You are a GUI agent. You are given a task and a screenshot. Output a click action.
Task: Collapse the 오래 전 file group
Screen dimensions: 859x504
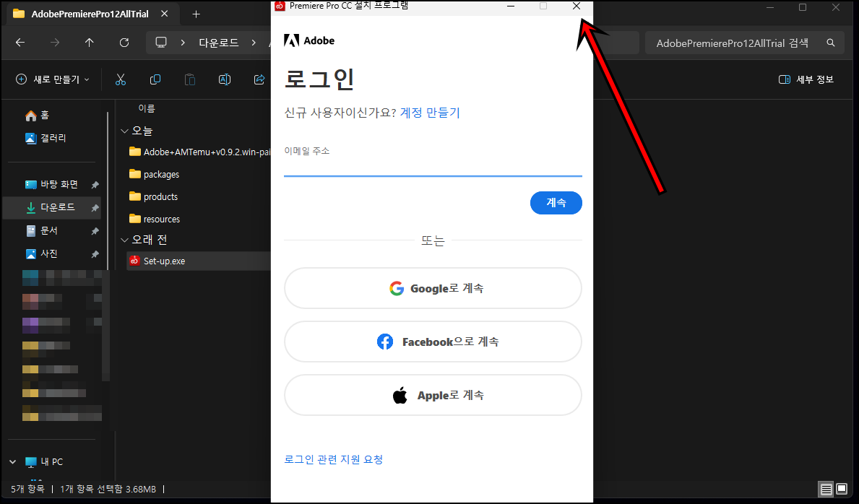[x=124, y=240]
